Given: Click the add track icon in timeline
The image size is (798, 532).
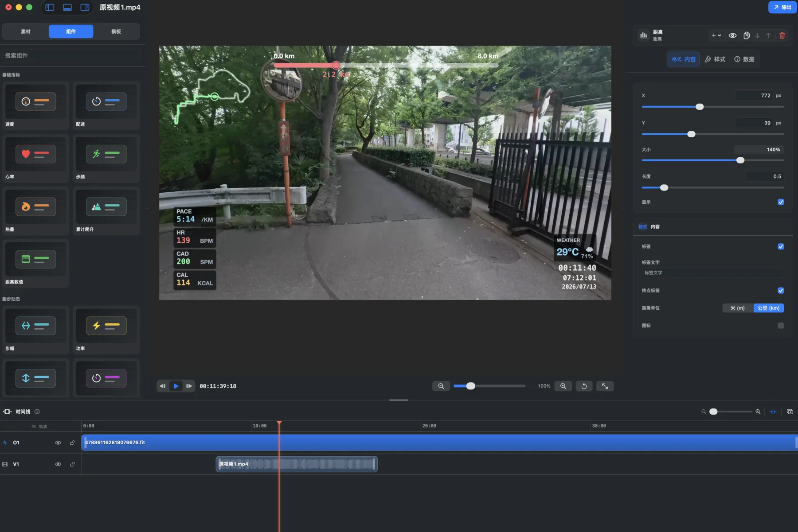Looking at the screenshot, I should click(x=790, y=412).
